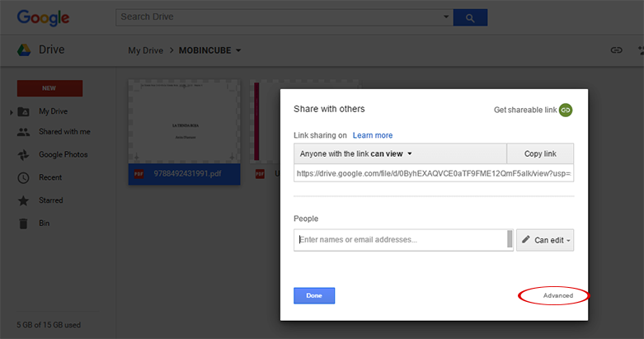Click the Enter names or email addresses field

403,240
